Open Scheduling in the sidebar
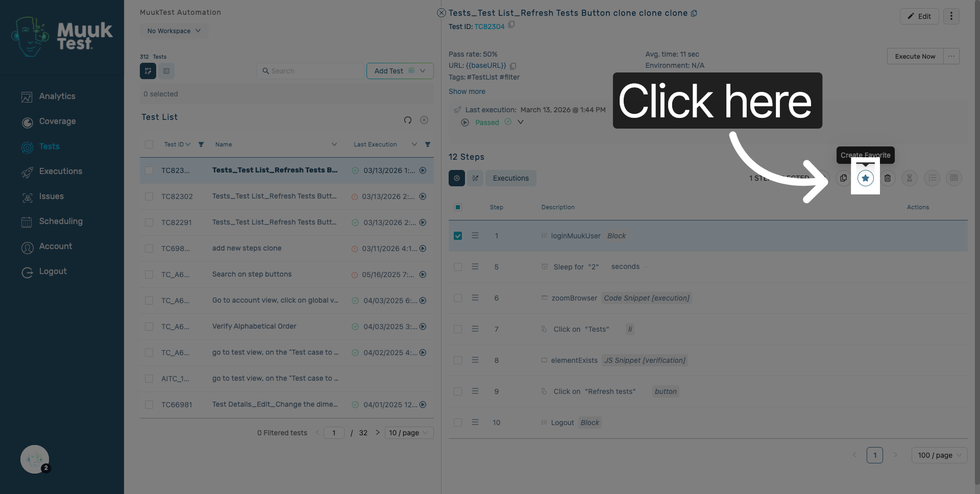 (61, 221)
